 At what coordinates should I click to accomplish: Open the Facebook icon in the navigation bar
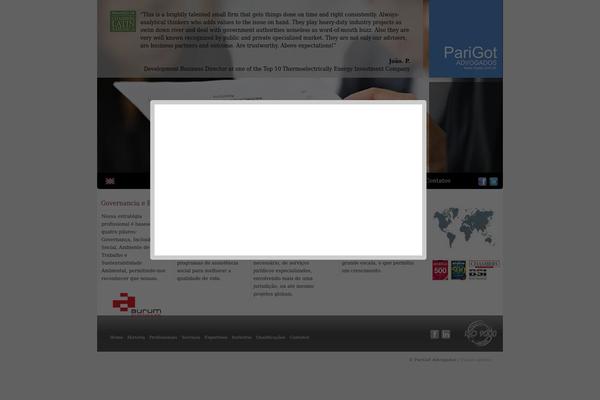[482, 181]
